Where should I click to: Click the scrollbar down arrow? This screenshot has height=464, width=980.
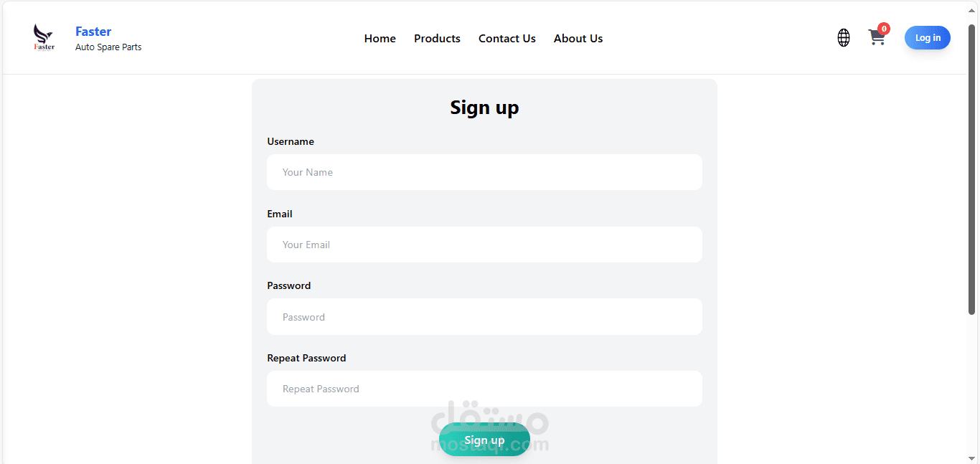point(972,458)
